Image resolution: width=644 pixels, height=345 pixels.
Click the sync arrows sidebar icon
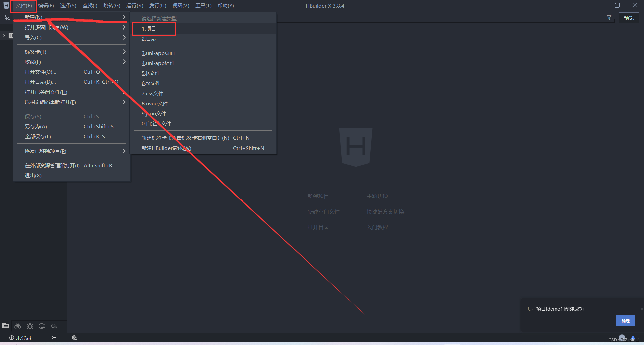(x=42, y=326)
